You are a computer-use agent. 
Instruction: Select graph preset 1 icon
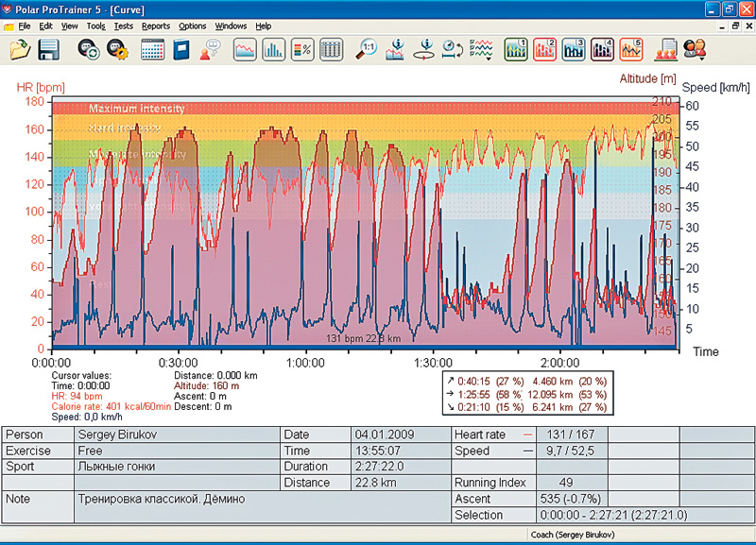(516, 50)
